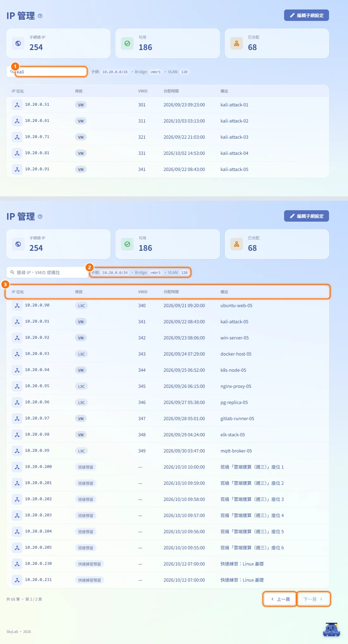Click the network icon of row 10.20.0.96
This screenshot has height=644, width=348.
(17, 402)
